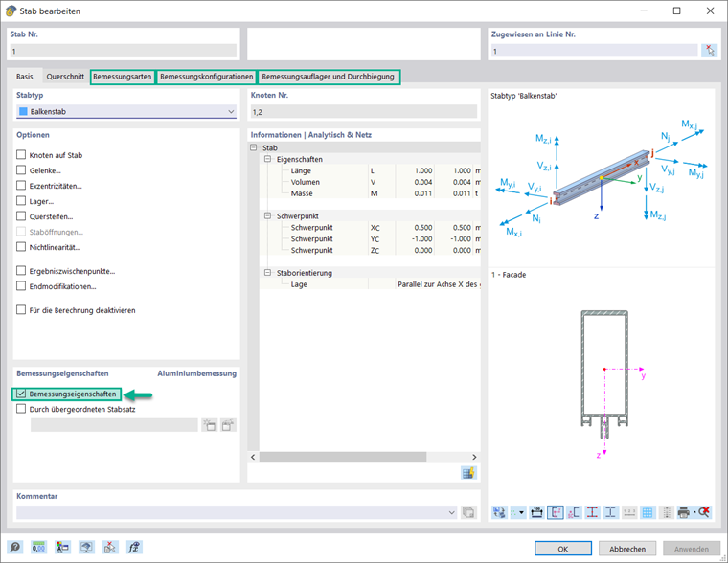Uncheck the Bemessungseigenschaften checkbox
The width and height of the screenshot is (728, 563).
click(21, 394)
